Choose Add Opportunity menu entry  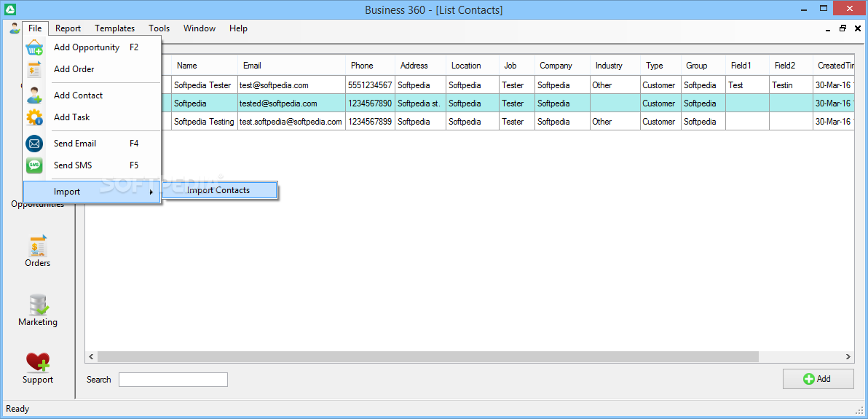[92, 47]
